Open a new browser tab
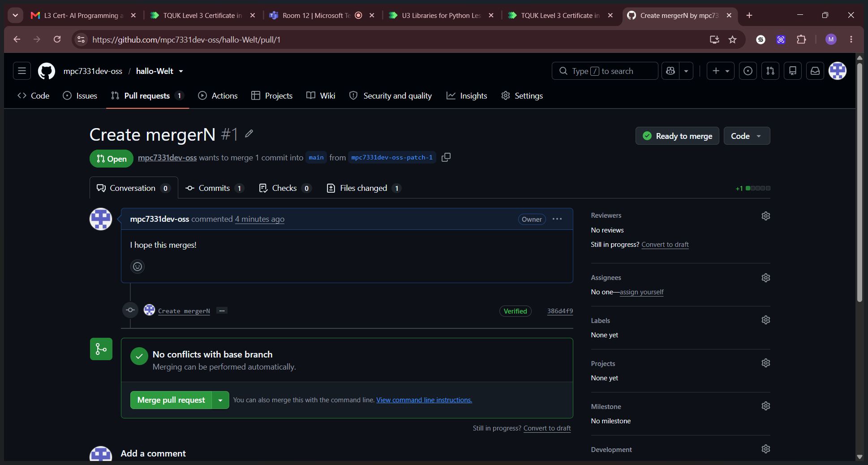This screenshot has height=465, width=868. pos(749,15)
